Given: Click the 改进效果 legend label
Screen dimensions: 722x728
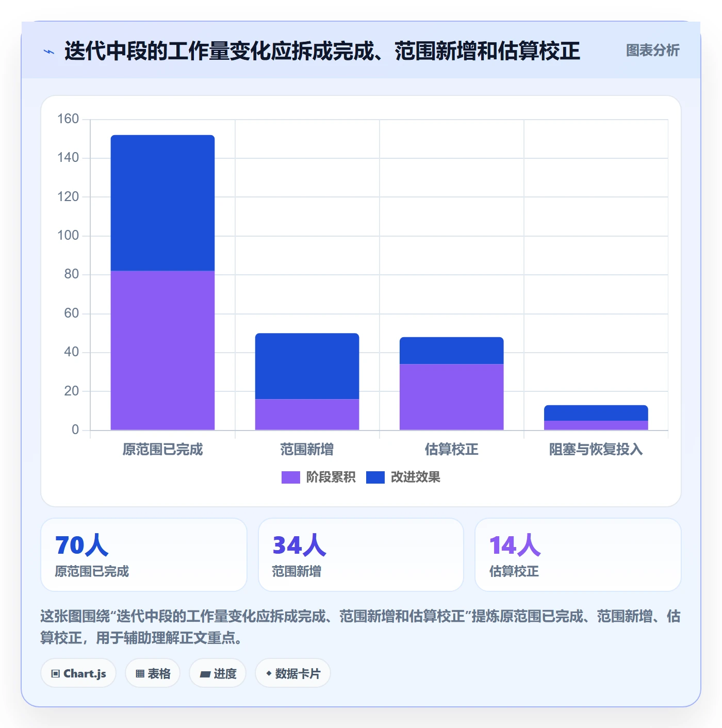Looking at the screenshot, I should (415, 477).
